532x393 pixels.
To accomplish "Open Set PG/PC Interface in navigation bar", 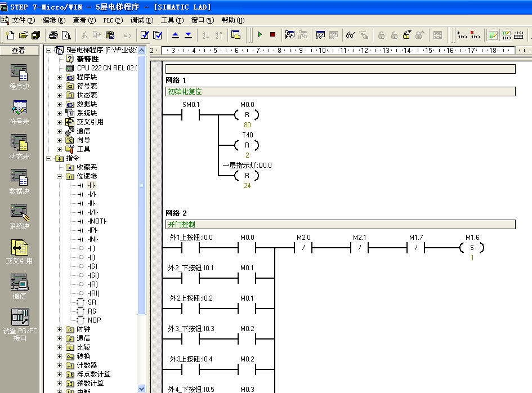I will [20, 325].
